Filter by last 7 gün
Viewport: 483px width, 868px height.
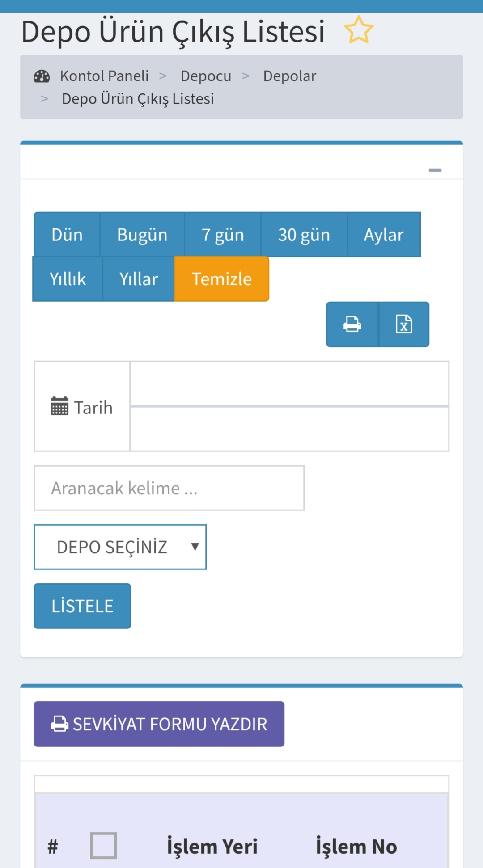pyautogui.click(x=223, y=235)
